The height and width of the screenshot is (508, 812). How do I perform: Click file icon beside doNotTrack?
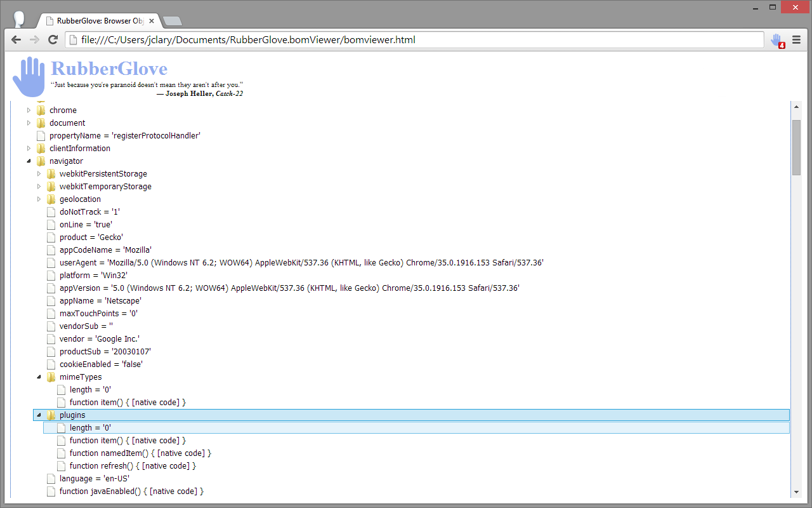point(51,212)
